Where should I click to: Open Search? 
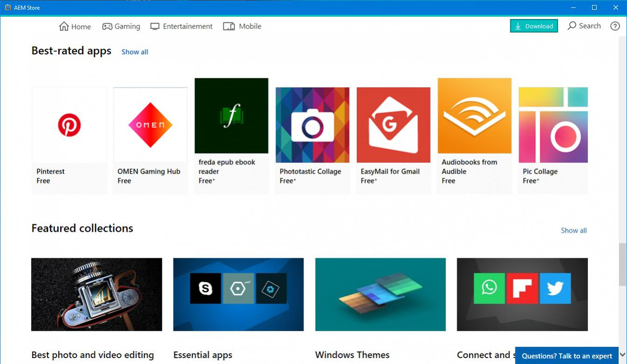[x=584, y=26]
